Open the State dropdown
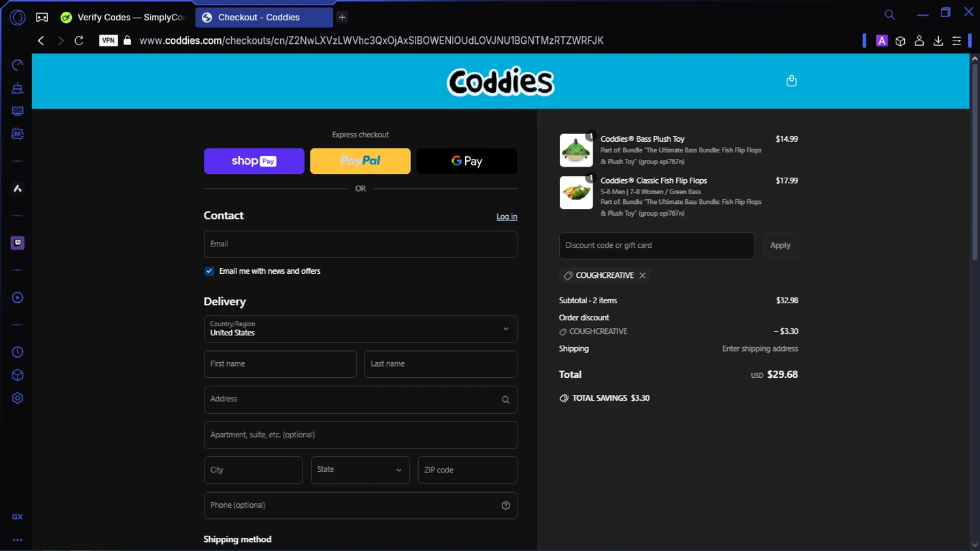Screen dimensions: 980x551 tap(360, 470)
